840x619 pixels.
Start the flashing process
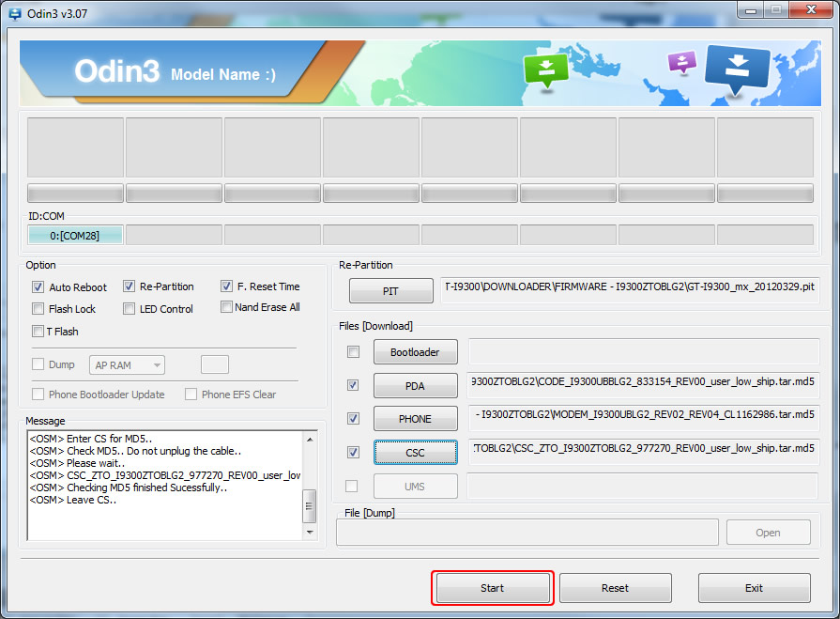[x=493, y=588]
